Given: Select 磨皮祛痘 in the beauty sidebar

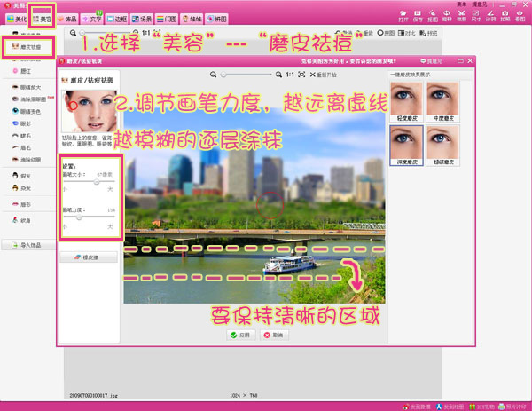Looking at the screenshot, I should (27, 47).
